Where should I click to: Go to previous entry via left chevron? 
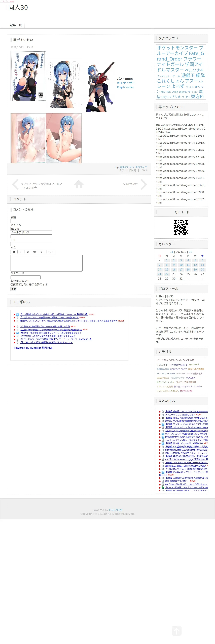click(15, 185)
